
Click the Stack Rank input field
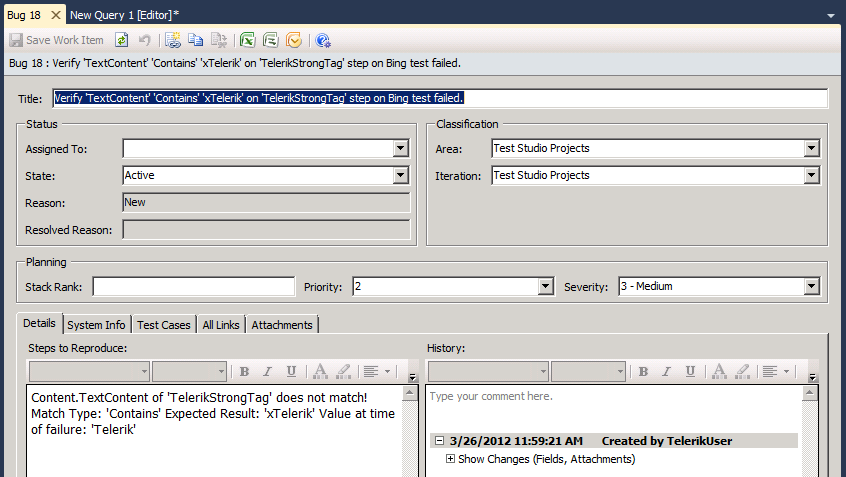coord(194,287)
